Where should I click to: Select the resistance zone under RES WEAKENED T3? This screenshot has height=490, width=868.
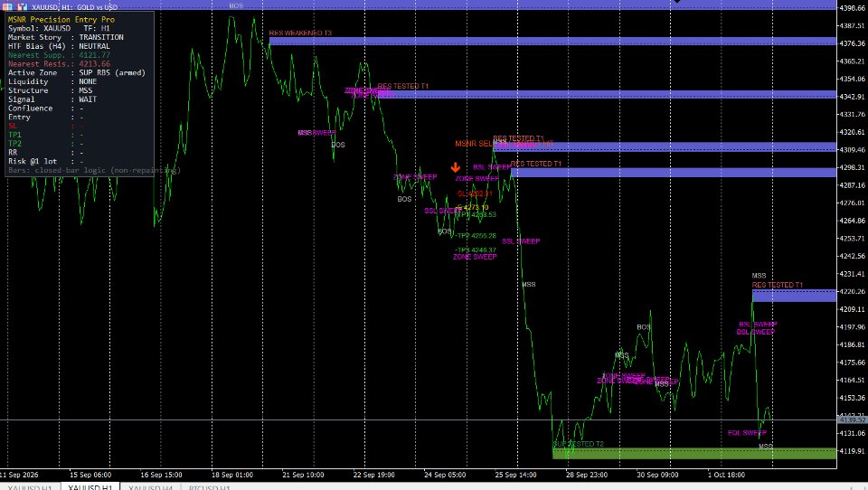[x=552, y=41]
